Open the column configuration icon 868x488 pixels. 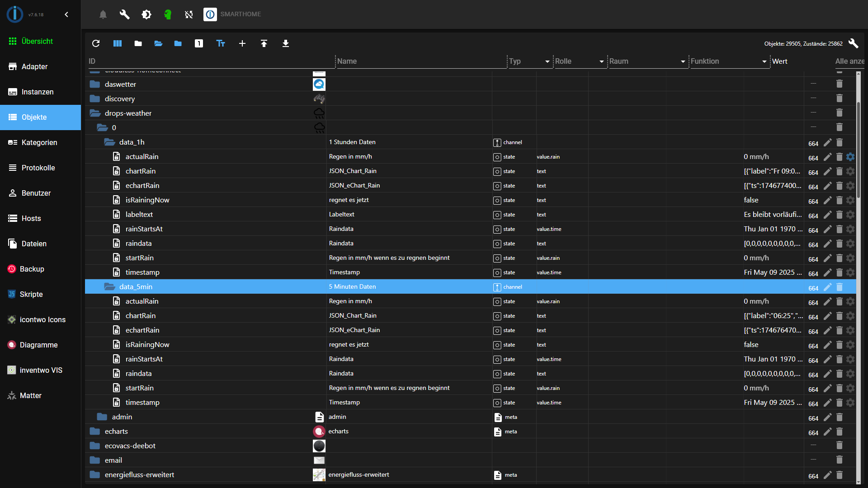coord(118,43)
